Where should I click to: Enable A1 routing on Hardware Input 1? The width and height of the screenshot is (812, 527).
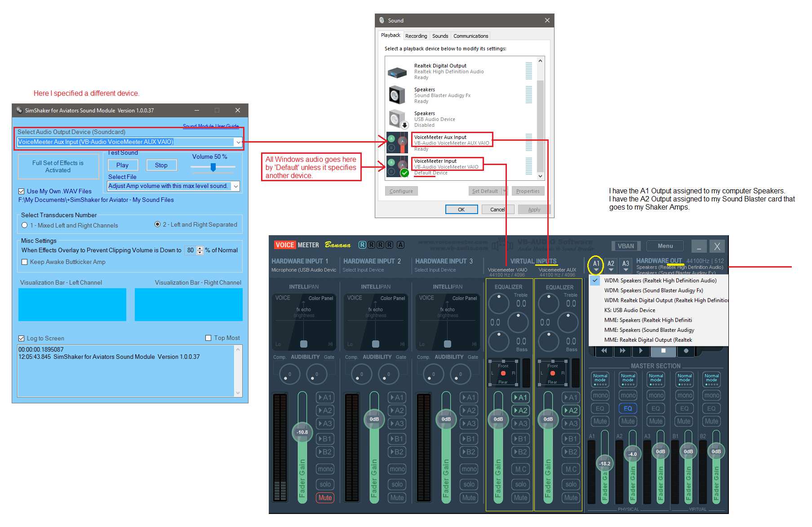click(325, 397)
